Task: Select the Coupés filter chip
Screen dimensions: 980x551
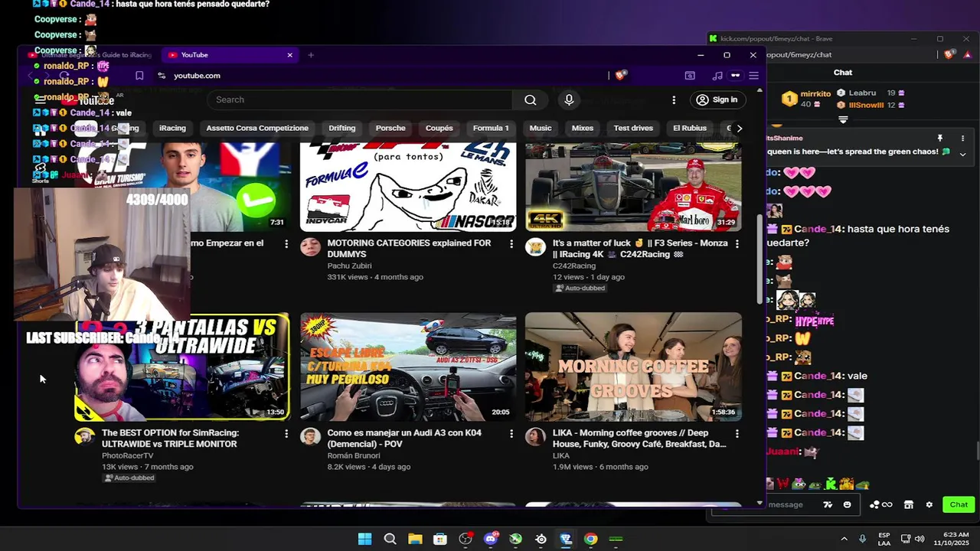Action: 439,128
